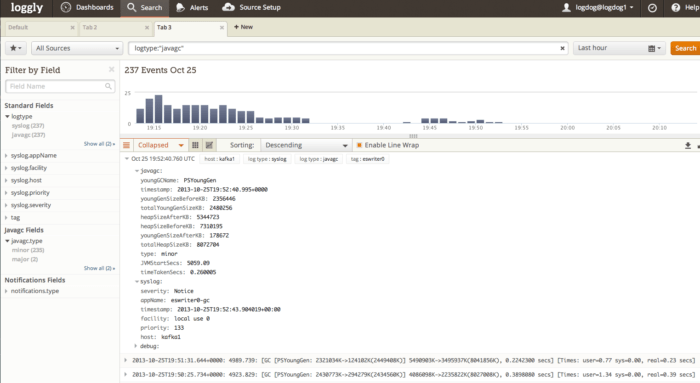Switch to grid view icon
The width and height of the screenshot is (700, 383).
tap(195, 145)
